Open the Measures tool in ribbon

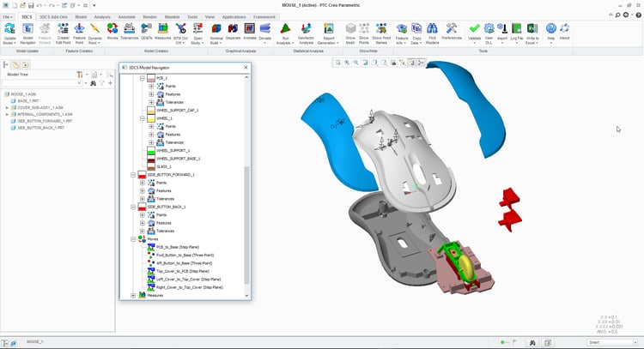[162, 32]
